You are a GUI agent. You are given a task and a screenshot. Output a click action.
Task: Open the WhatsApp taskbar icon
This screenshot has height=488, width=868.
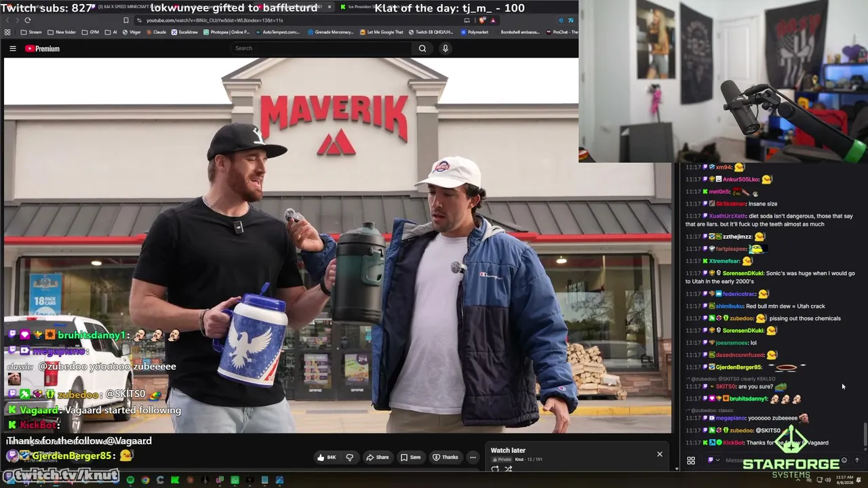(x=235, y=481)
